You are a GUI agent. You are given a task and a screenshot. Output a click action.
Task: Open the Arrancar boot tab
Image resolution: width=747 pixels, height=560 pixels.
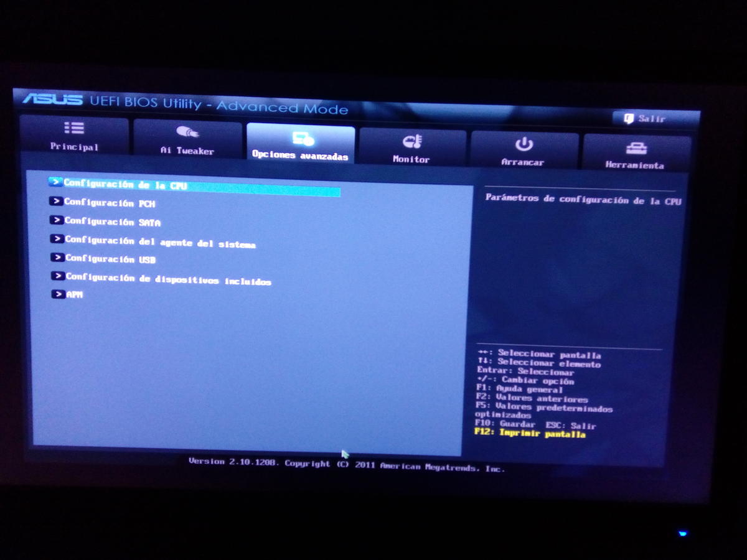523,150
